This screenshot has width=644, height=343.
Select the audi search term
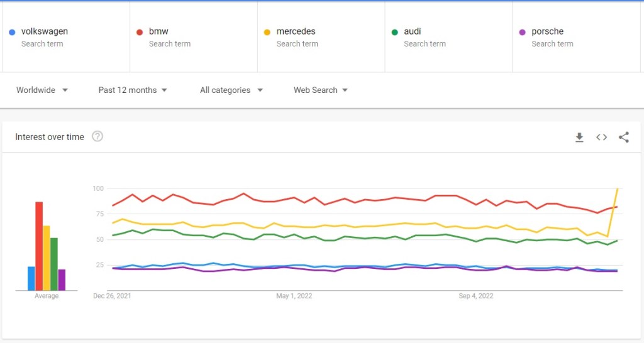tap(413, 31)
